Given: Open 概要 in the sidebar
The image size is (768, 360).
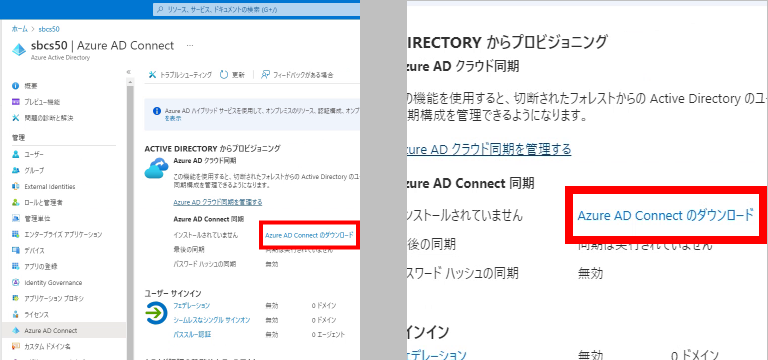Looking at the screenshot, I should point(30,86).
